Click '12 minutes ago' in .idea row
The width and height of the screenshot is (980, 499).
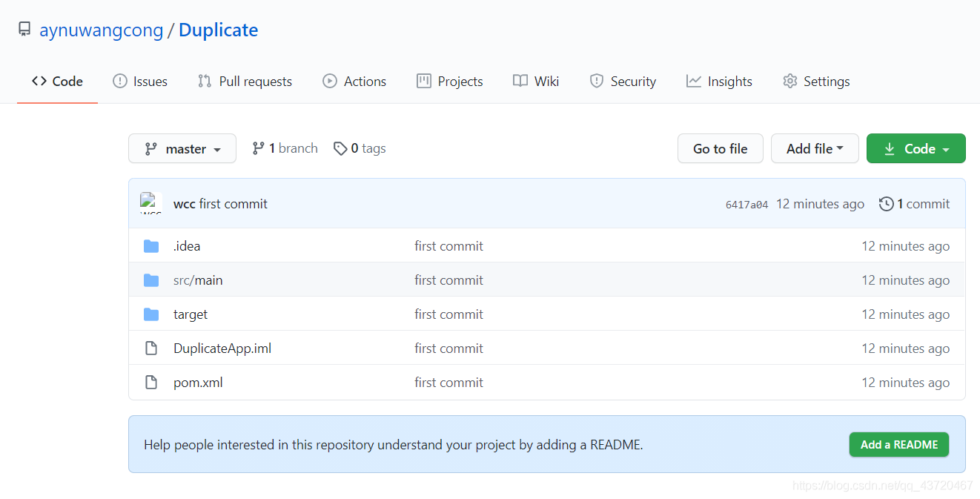tap(905, 246)
